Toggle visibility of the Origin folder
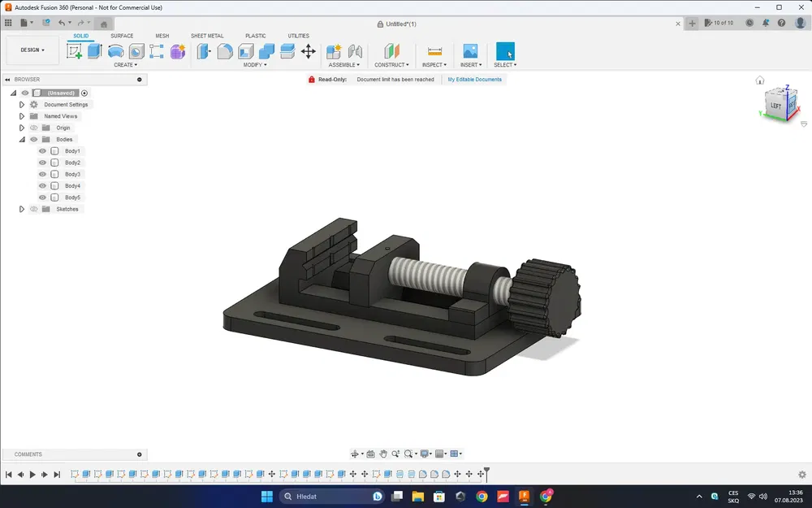The image size is (812, 508). 33,128
